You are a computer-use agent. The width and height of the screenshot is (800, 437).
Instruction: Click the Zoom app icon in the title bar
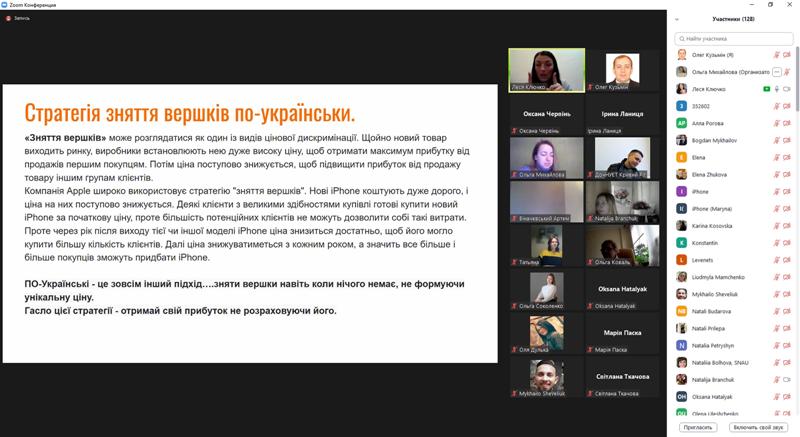[4, 5]
